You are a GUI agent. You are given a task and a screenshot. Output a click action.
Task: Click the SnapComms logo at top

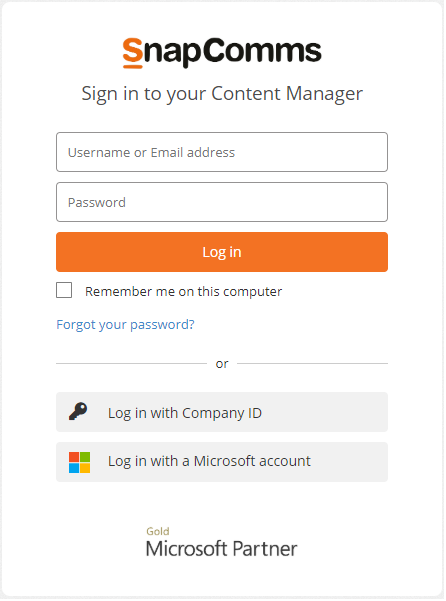tap(222, 53)
